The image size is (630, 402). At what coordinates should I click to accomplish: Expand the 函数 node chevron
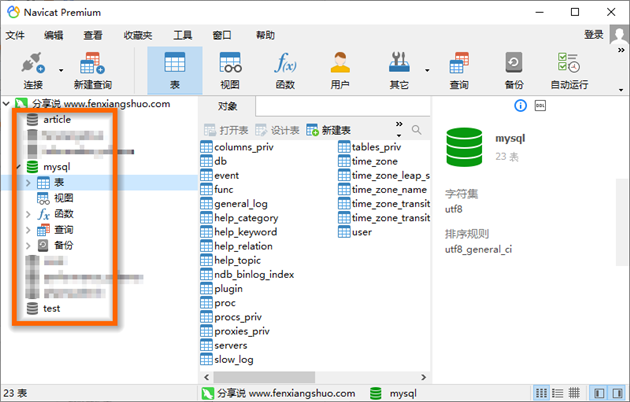click(28, 214)
